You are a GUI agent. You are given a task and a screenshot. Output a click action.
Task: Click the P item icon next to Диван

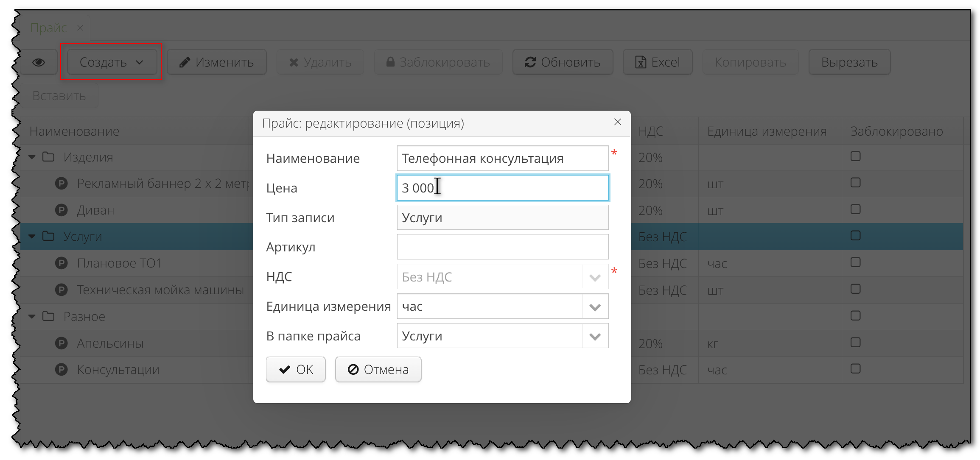61,209
